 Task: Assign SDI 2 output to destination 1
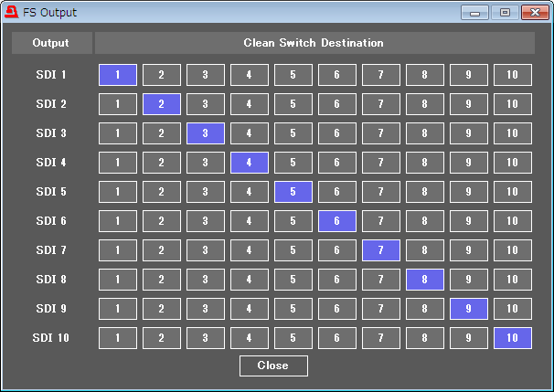click(x=117, y=104)
